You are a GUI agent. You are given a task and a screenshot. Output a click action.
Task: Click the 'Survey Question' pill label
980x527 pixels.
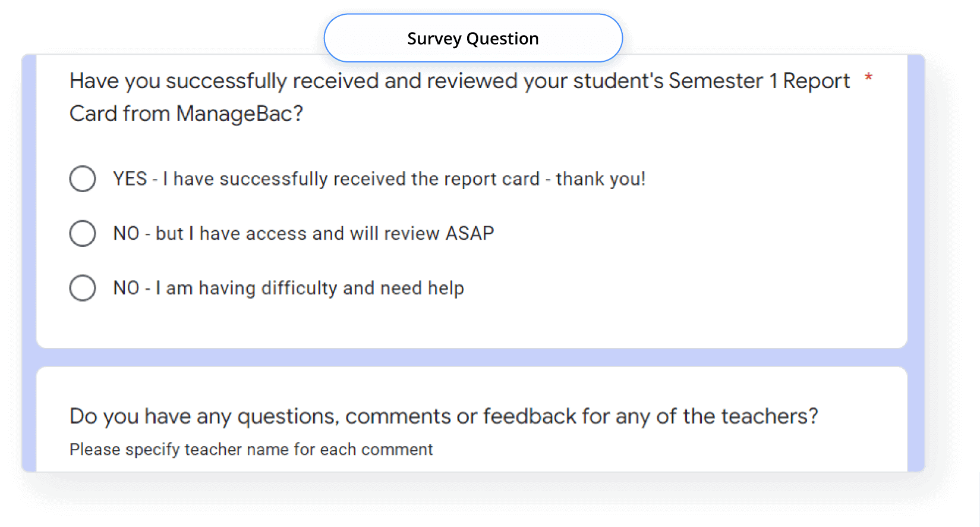472,39
